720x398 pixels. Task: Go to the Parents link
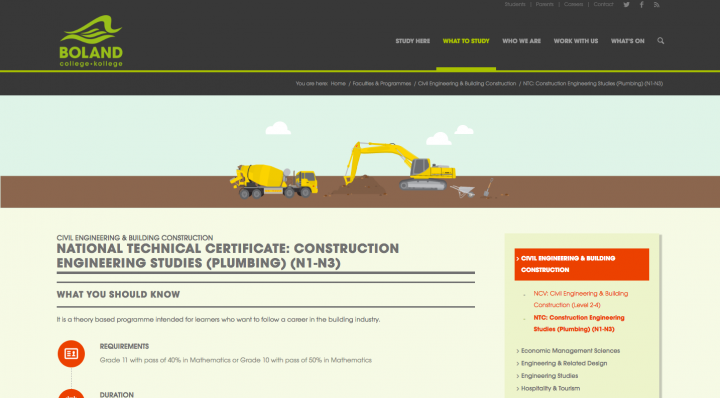pos(545,5)
